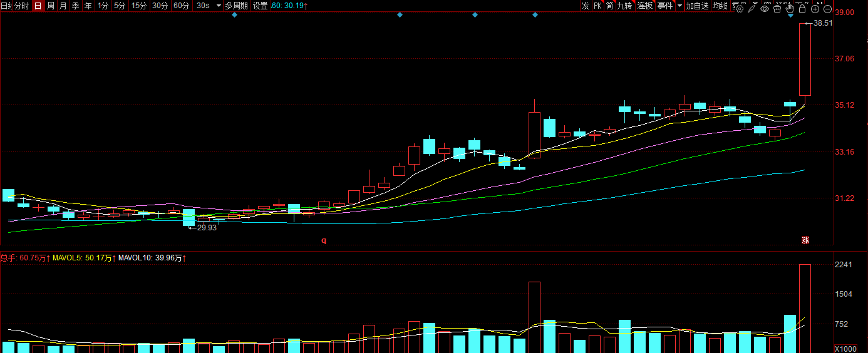Click 加自选 add to watchlist
Viewport: 868px width, 353px height.
click(x=697, y=6)
